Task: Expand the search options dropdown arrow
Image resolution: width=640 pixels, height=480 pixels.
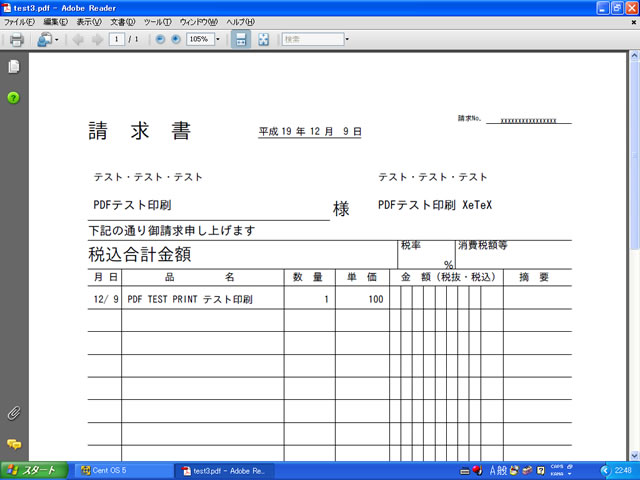Action: click(347, 40)
